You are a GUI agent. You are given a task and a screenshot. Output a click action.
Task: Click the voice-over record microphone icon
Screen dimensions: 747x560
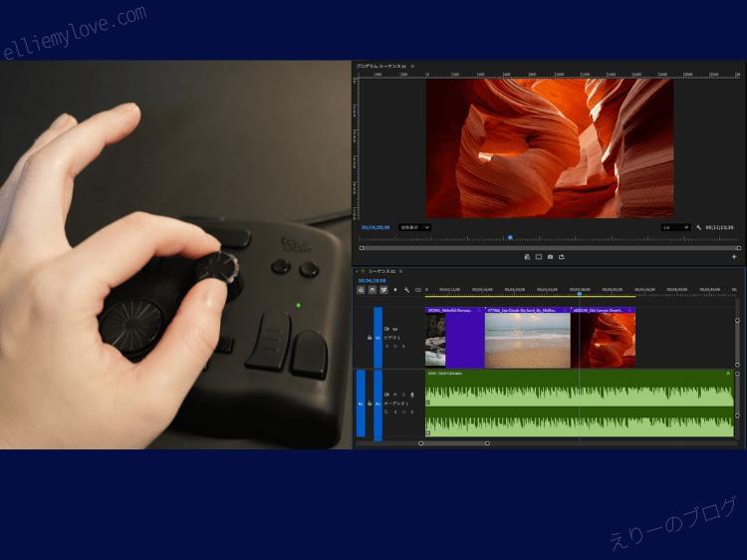[x=412, y=395]
